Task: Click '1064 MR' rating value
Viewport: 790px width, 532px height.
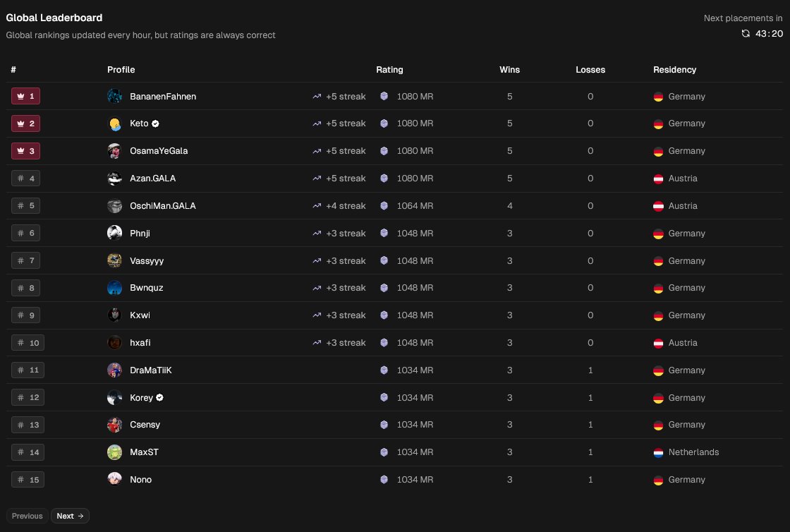Action: pos(415,205)
